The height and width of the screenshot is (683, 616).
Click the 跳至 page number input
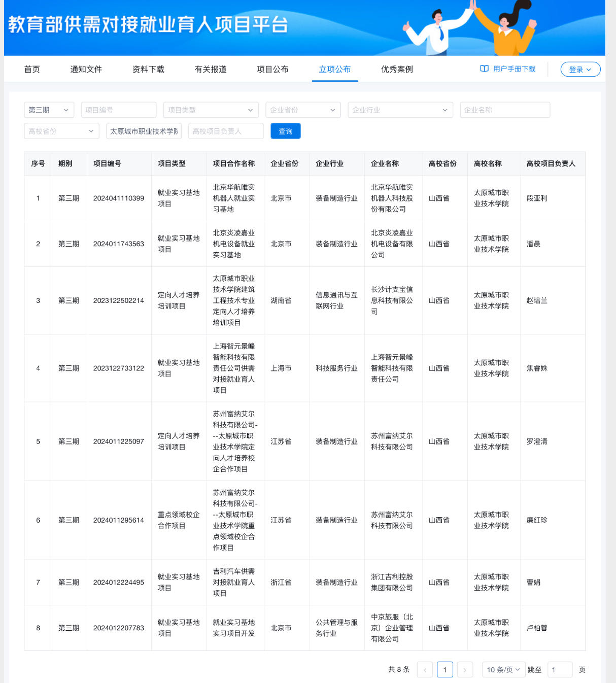(x=560, y=670)
